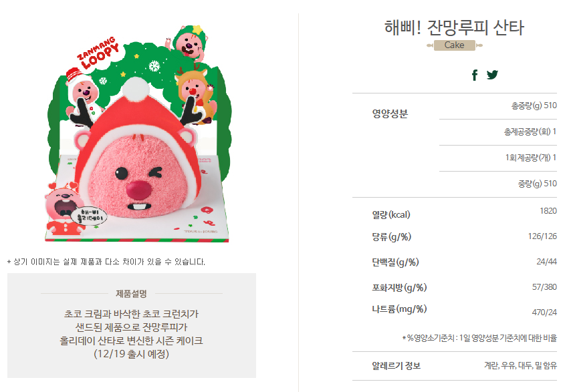Image resolution: width=567 pixels, height=392 pixels.
Task: Open the Loopy Santa cake product image
Action: tap(139, 134)
